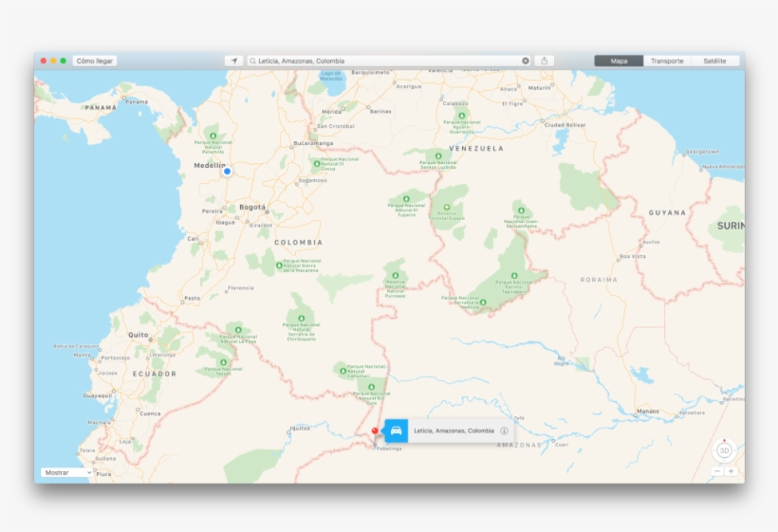Click the Medellín city label
Image resolution: width=778 pixels, height=532 pixels.
(210, 165)
